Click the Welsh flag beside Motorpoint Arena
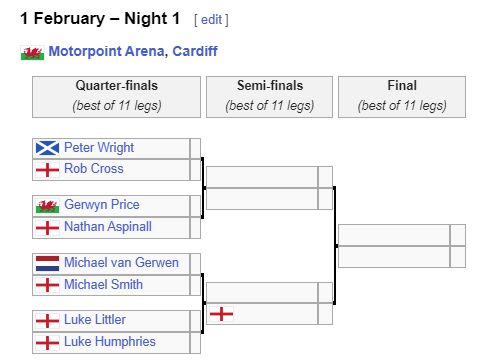 [32, 53]
